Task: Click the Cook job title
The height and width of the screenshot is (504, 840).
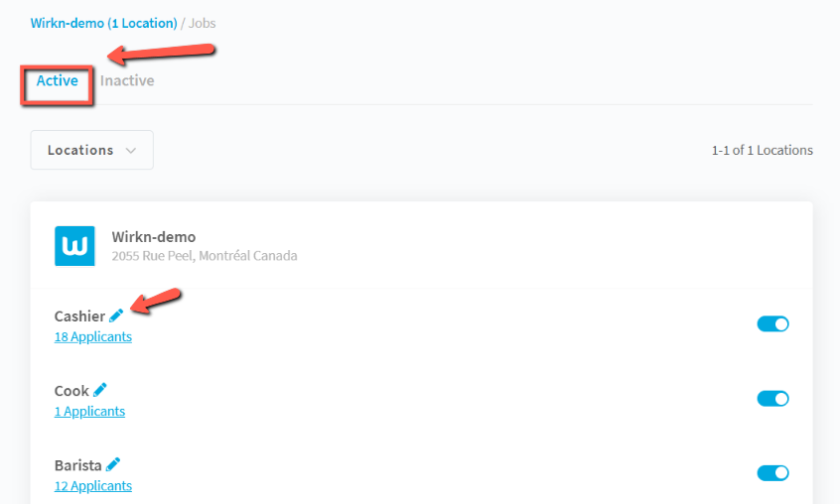Action: point(71,391)
